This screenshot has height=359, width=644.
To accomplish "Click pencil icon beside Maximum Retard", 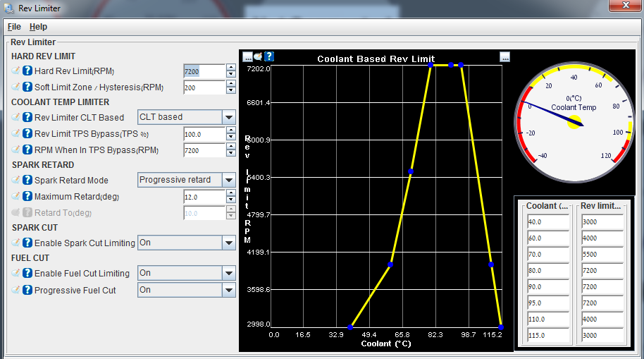I will point(16,196).
